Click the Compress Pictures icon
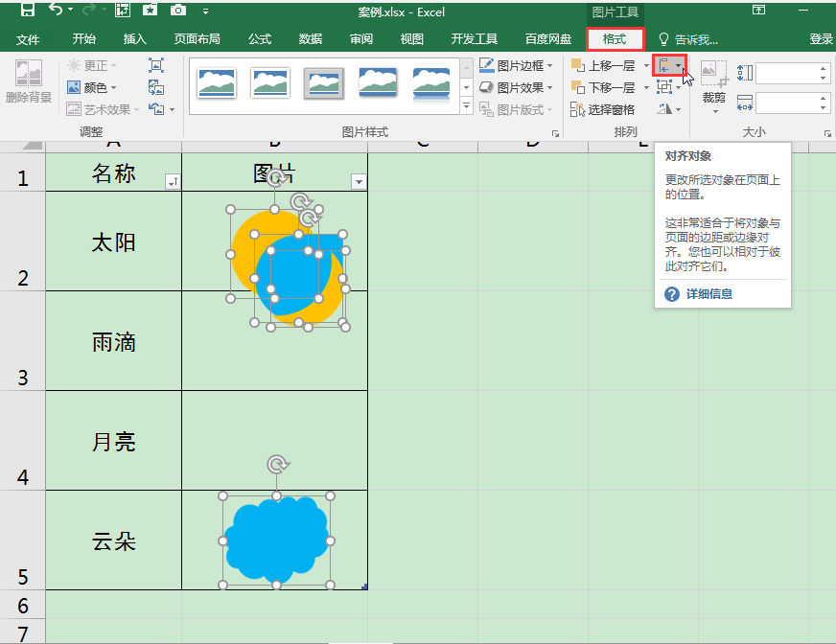 click(x=155, y=65)
